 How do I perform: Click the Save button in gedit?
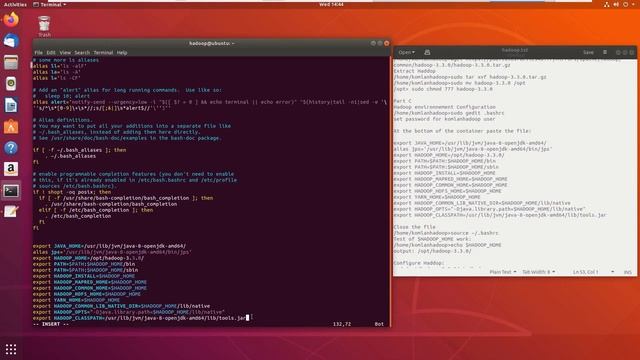click(588, 52)
